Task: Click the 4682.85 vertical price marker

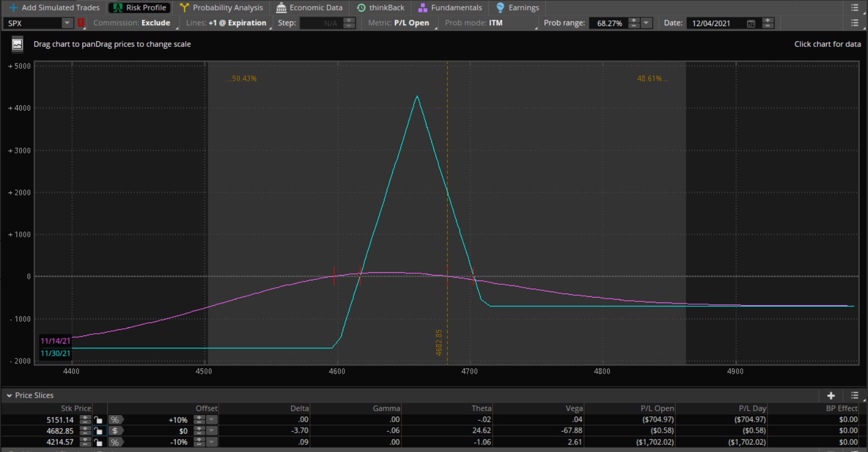Action: (439, 343)
